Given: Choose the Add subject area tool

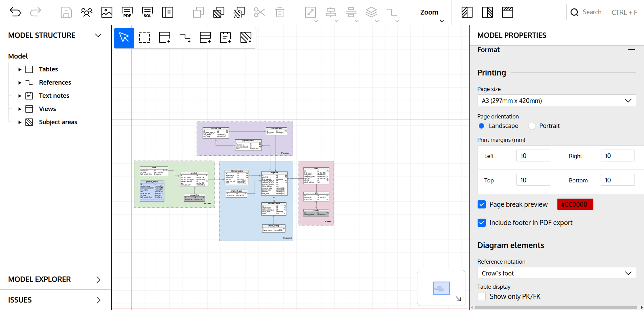Looking at the screenshot, I should [246, 37].
